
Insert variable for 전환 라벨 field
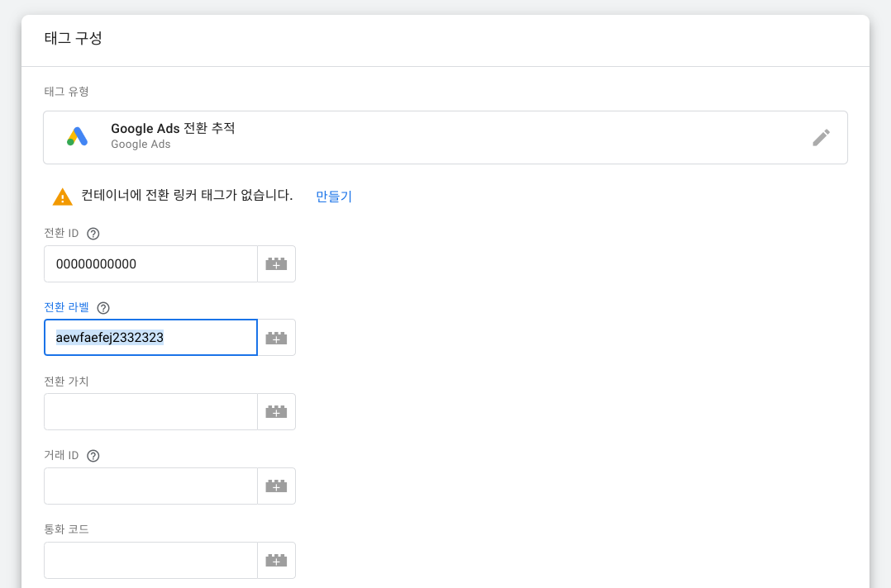point(277,338)
